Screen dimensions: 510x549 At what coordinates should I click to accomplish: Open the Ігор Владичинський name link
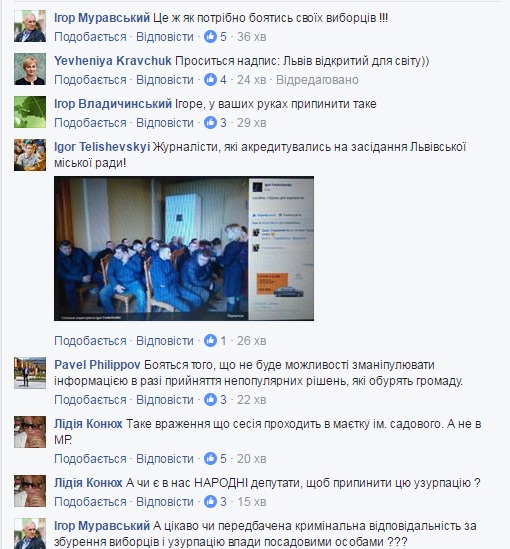click(x=113, y=104)
